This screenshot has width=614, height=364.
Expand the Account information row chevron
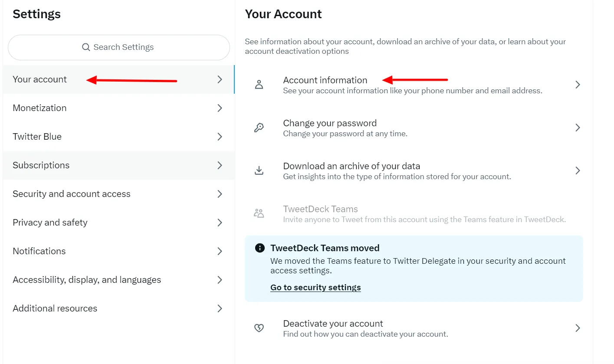point(577,85)
